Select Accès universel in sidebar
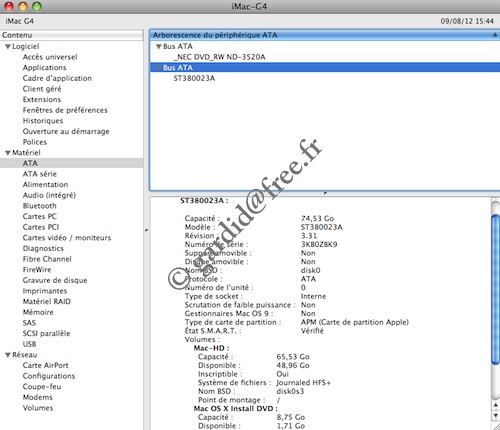Image resolution: width=500 pixels, height=430 pixels. tap(50, 57)
